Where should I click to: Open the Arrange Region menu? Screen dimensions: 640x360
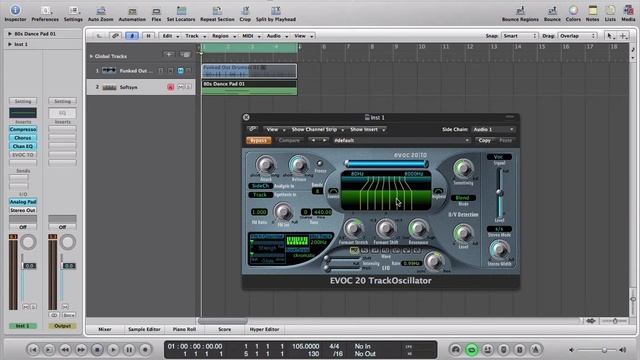(x=223, y=36)
